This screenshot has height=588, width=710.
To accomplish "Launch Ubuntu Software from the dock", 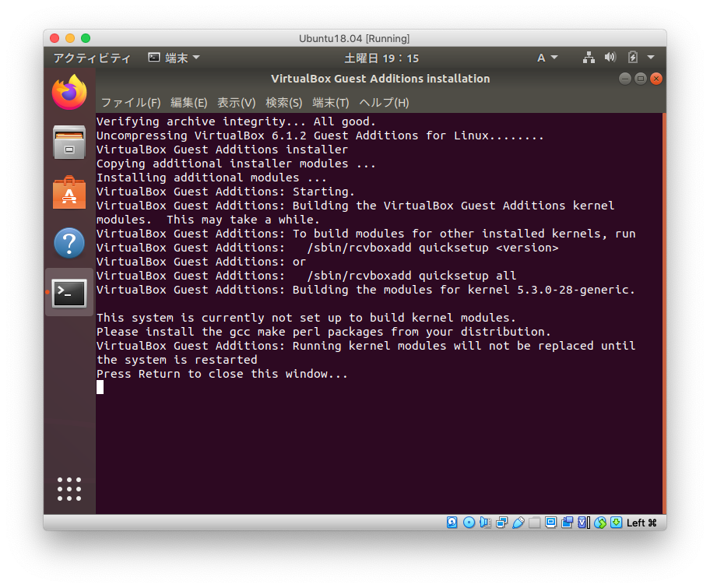I will 69,192.
